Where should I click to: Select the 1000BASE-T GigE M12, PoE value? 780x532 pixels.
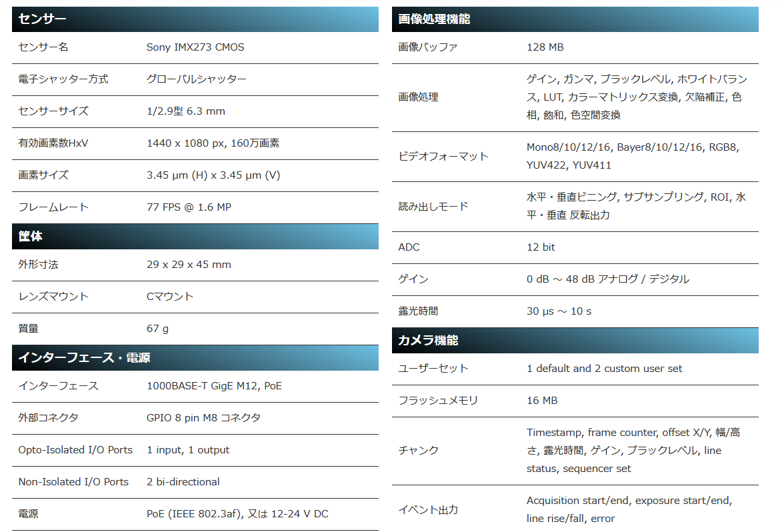point(215,386)
